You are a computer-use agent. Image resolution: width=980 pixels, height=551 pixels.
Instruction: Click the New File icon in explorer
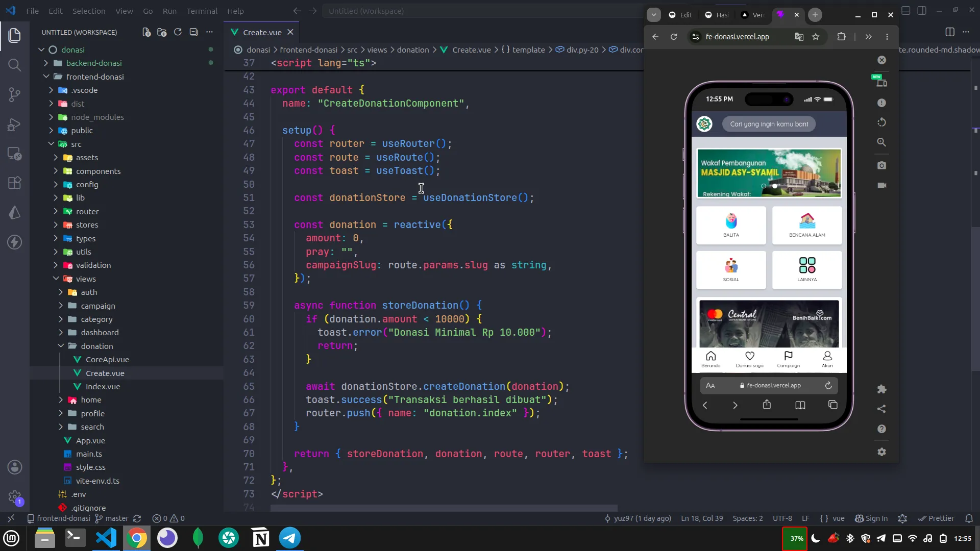146,32
